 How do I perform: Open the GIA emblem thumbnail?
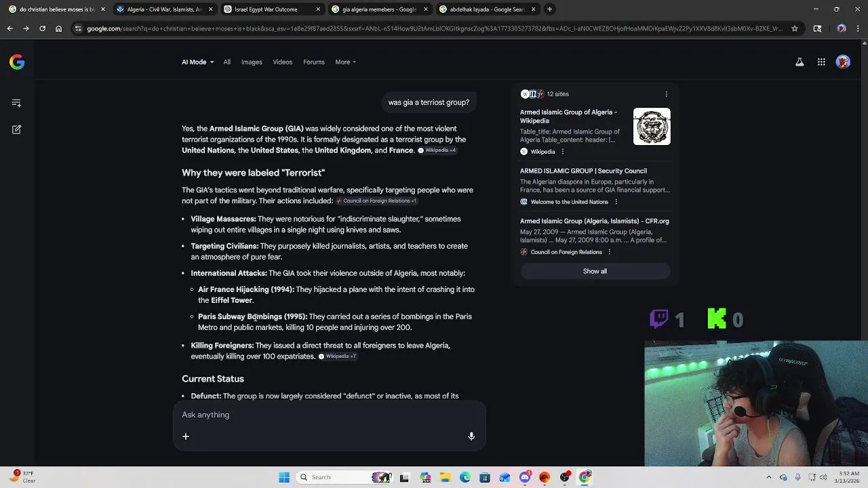pos(652,127)
